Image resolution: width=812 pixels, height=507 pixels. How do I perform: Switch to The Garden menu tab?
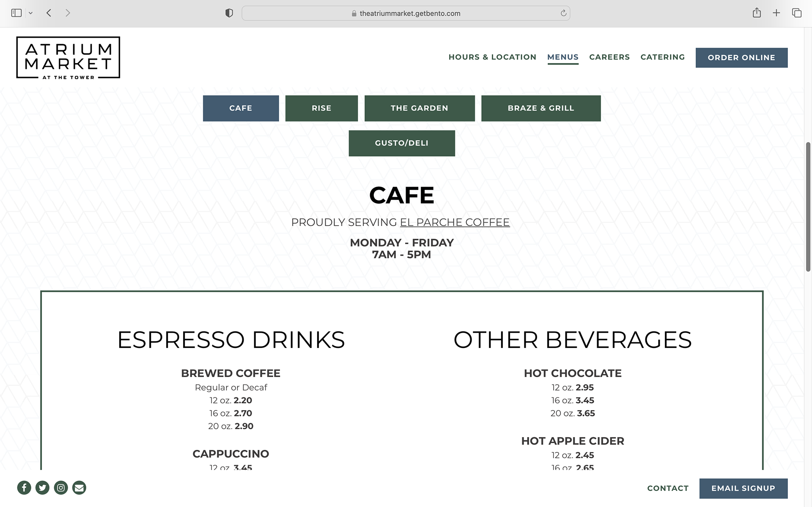(x=420, y=108)
